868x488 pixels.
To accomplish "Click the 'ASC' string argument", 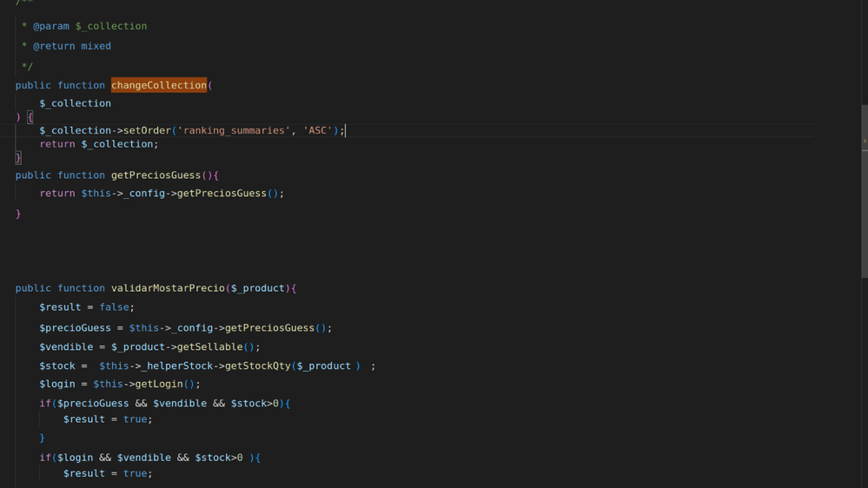I will 318,130.
